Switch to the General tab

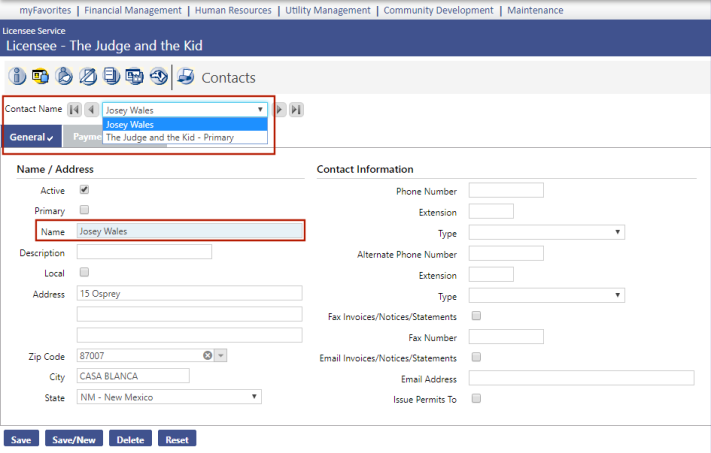[31, 137]
